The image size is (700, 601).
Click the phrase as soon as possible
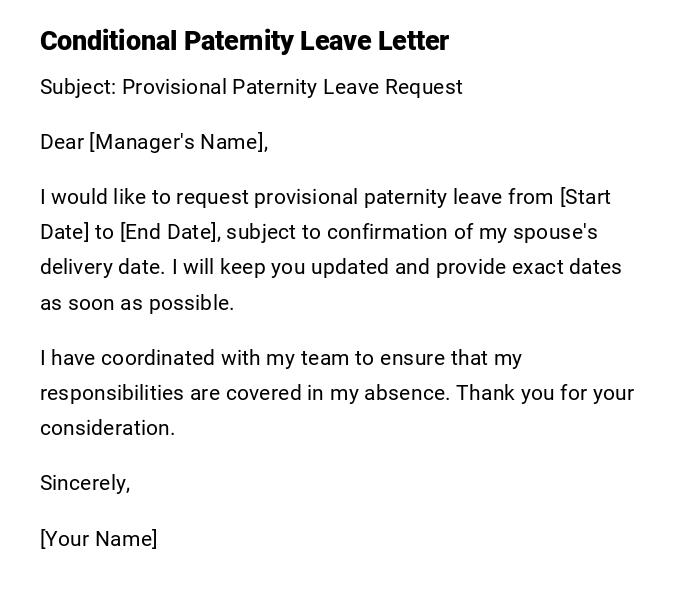click(137, 303)
